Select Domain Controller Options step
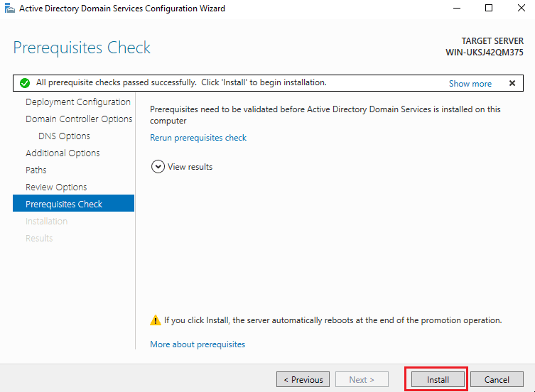 79,119
